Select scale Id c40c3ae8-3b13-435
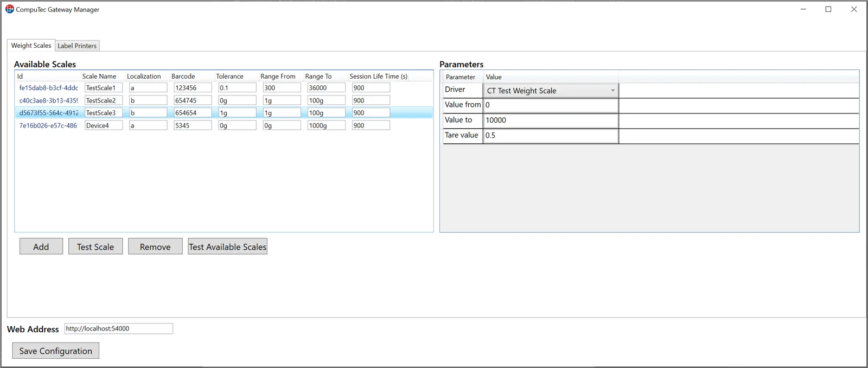Image resolution: width=868 pixels, height=368 pixels. click(x=49, y=100)
